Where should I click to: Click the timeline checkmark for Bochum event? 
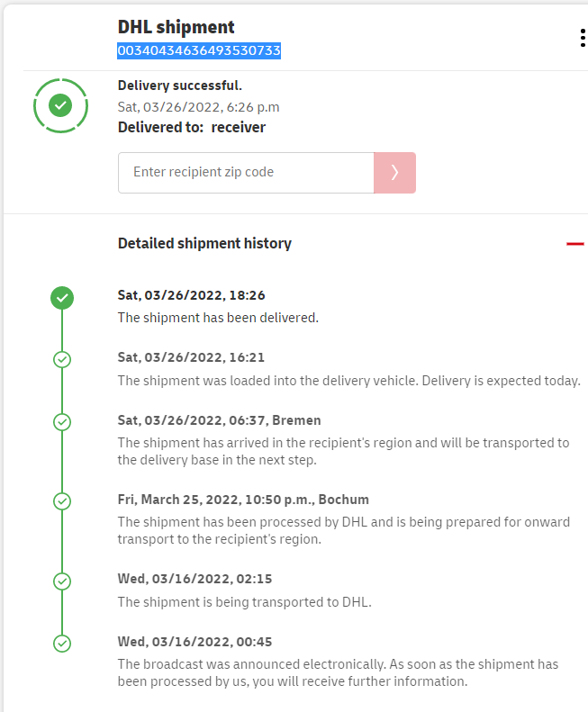(x=62, y=501)
